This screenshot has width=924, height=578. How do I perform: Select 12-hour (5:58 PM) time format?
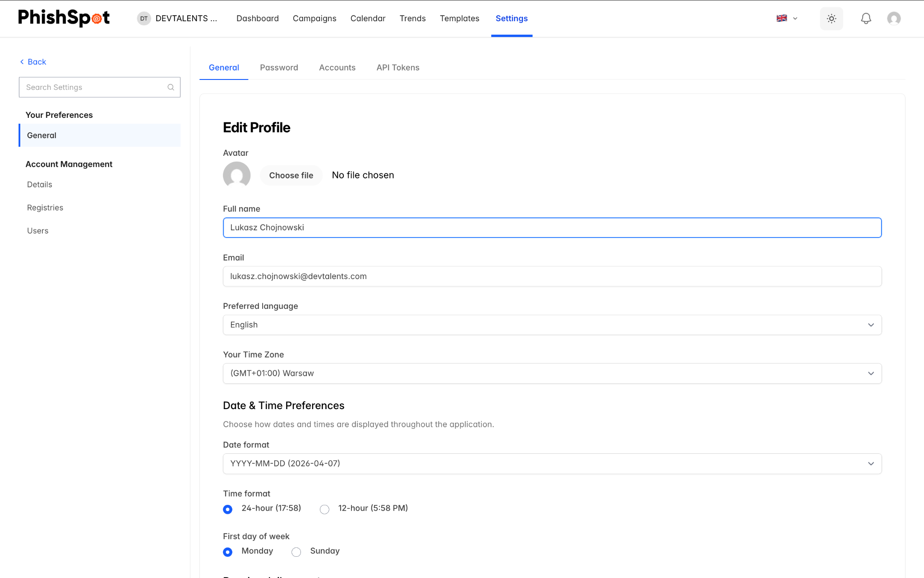(324, 509)
